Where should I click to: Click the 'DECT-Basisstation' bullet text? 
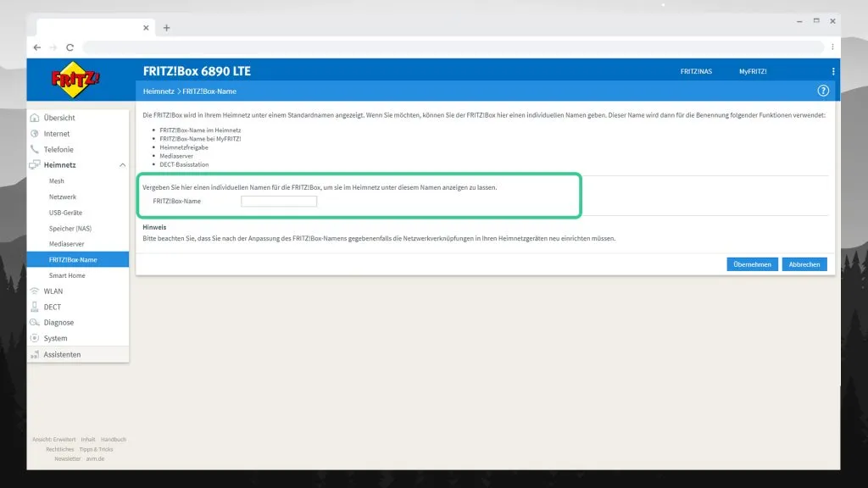184,165
